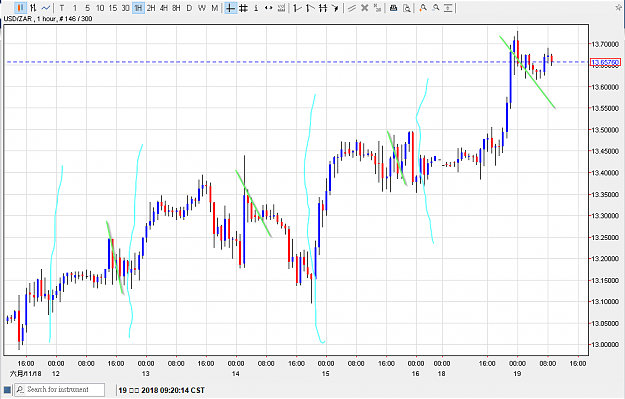Click the 13.70000 price axis label
This screenshot has height=399, width=625.
tap(605, 44)
